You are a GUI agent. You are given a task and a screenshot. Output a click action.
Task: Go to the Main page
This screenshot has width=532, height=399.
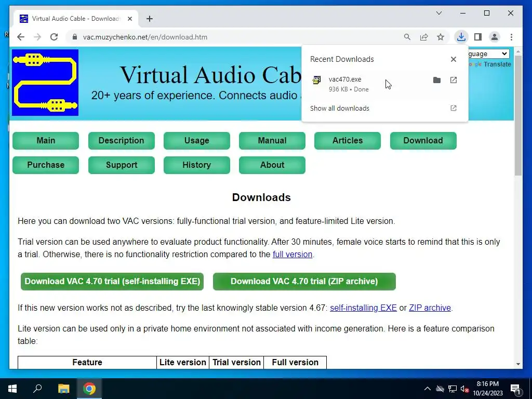pos(46,140)
